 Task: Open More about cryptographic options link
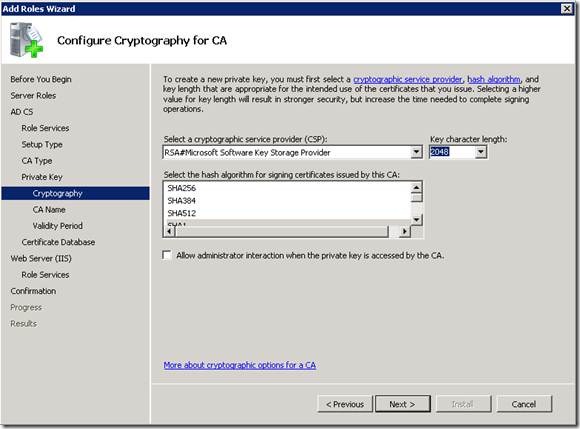[x=240, y=365]
